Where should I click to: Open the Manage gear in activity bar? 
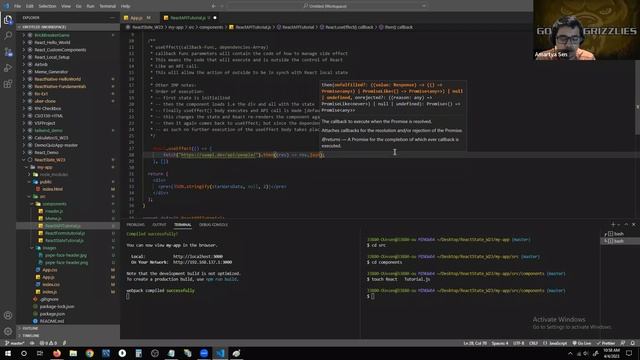pyautogui.click(x=8, y=331)
